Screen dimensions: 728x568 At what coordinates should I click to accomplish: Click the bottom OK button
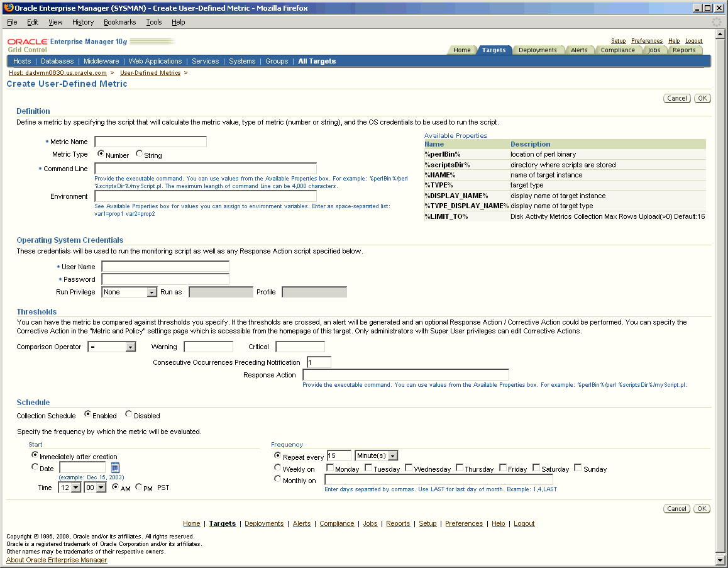click(702, 508)
